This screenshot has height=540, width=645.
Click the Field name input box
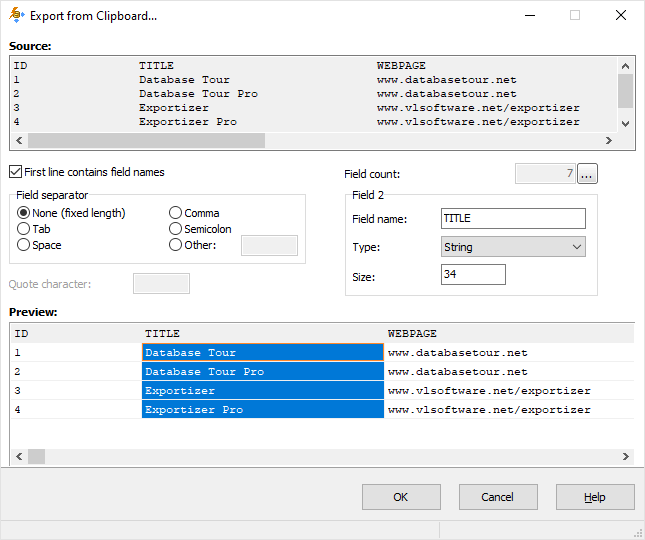[x=513, y=218]
